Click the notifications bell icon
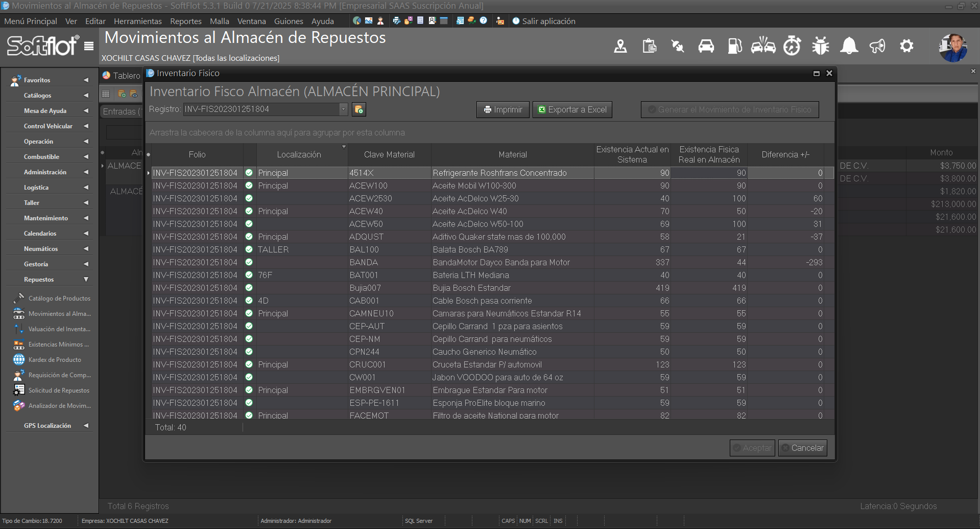This screenshot has height=529, width=980. (x=849, y=47)
